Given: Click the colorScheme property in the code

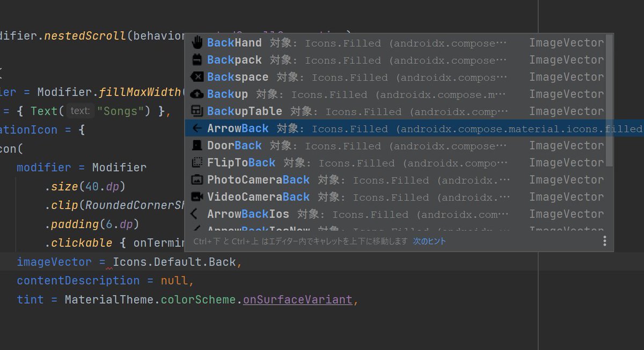Looking at the screenshot, I should coord(199,300).
